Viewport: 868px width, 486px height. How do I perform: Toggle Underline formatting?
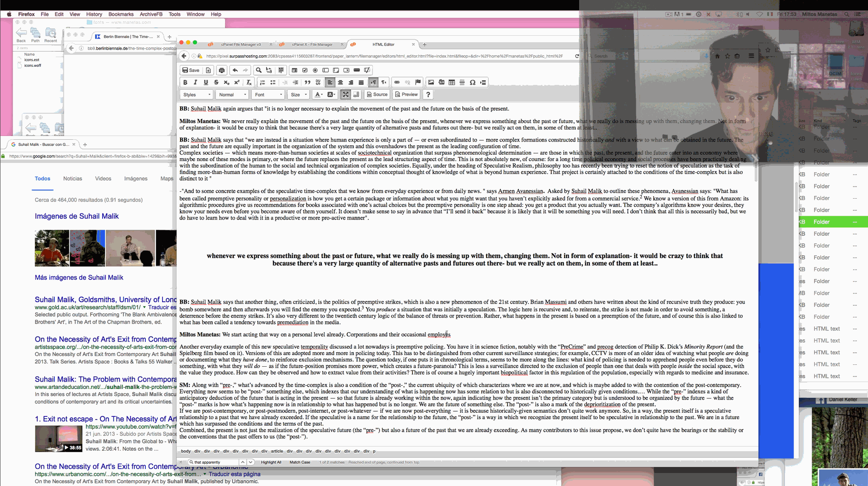206,82
